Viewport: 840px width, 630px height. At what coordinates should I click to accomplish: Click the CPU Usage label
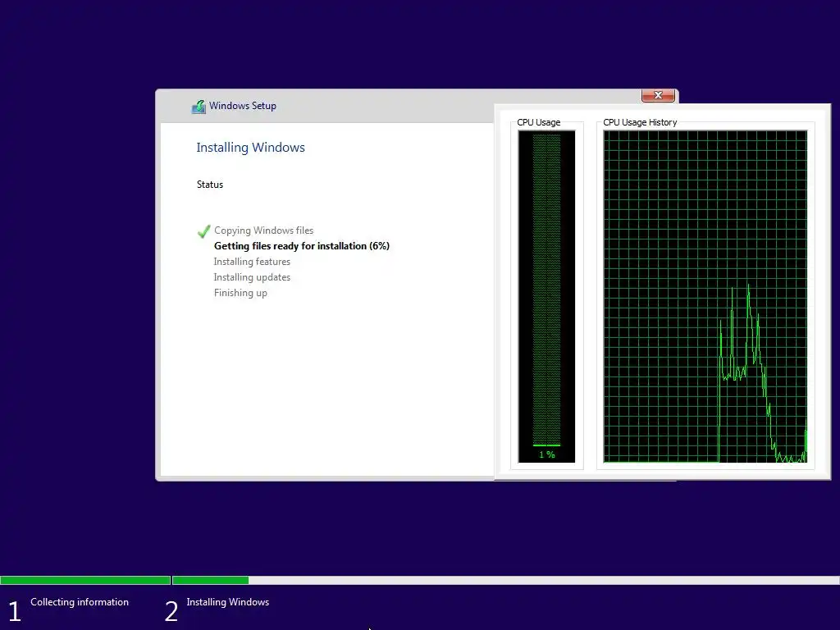pyautogui.click(x=538, y=122)
